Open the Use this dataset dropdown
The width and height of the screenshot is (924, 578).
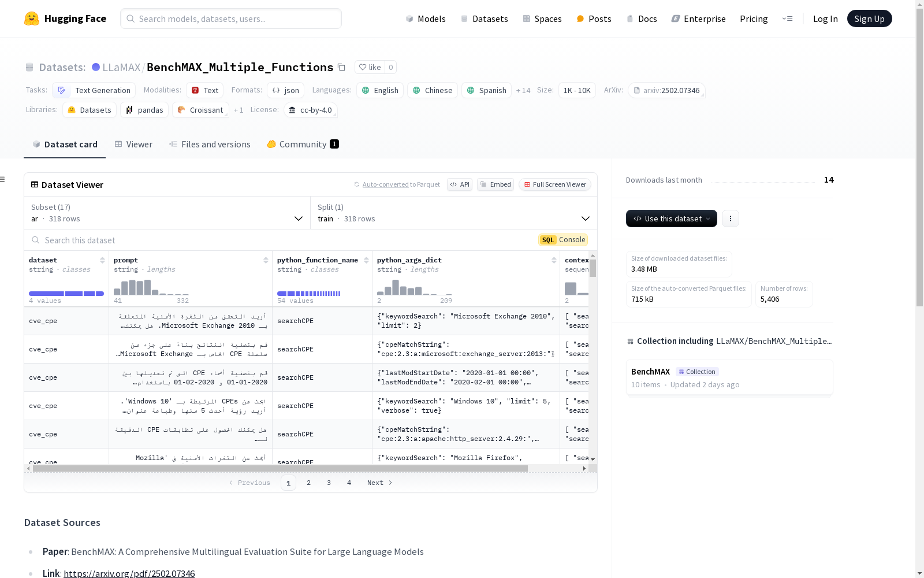(672, 218)
